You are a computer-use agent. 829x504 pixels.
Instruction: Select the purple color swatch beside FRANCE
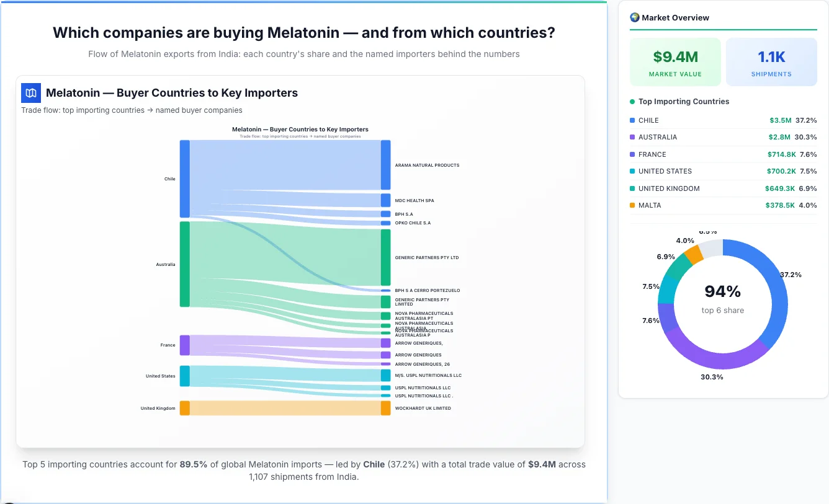coord(632,154)
